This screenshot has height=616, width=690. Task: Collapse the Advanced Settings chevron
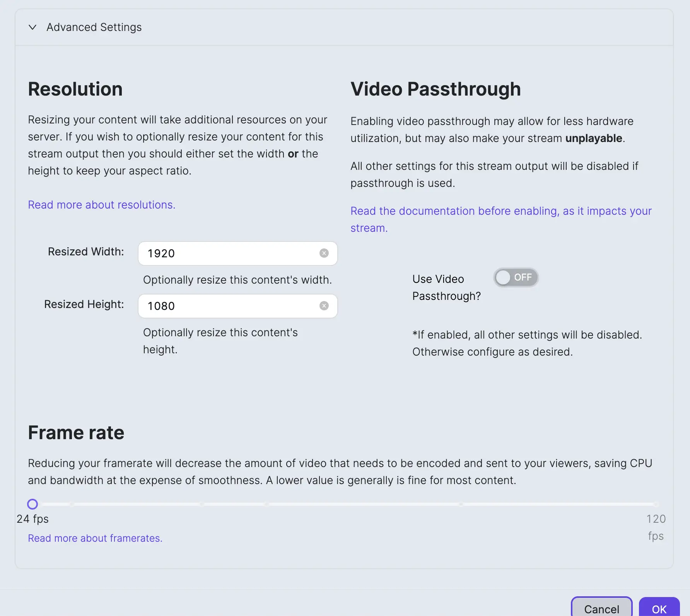[x=32, y=27]
